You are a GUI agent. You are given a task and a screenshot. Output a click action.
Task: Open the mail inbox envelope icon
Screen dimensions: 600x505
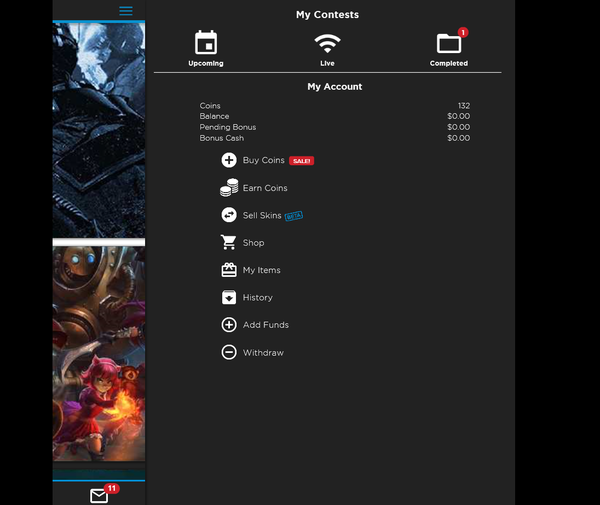click(99, 496)
